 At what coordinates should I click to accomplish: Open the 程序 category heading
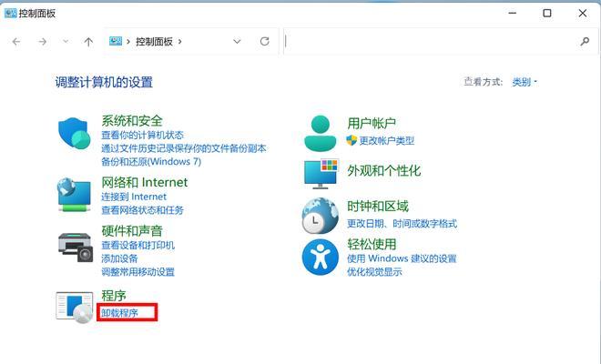(x=114, y=296)
